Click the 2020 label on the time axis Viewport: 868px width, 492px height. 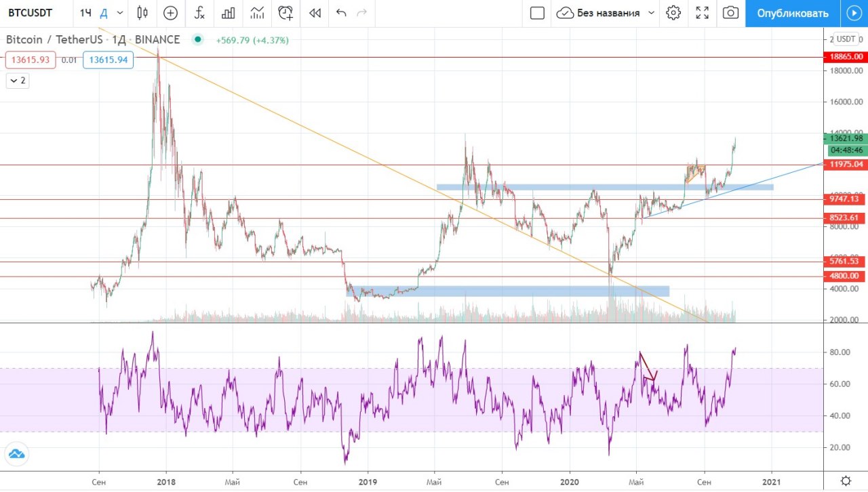tap(570, 481)
